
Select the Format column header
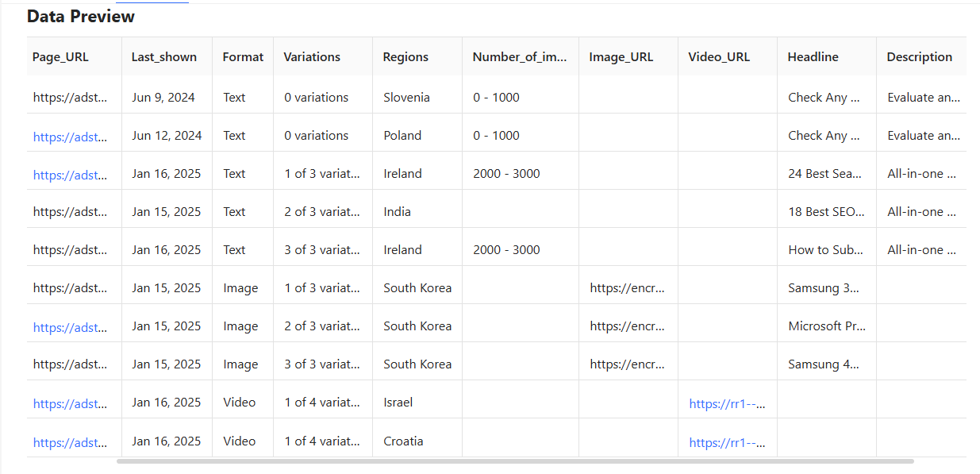pyautogui.click(x=242, y=56)
